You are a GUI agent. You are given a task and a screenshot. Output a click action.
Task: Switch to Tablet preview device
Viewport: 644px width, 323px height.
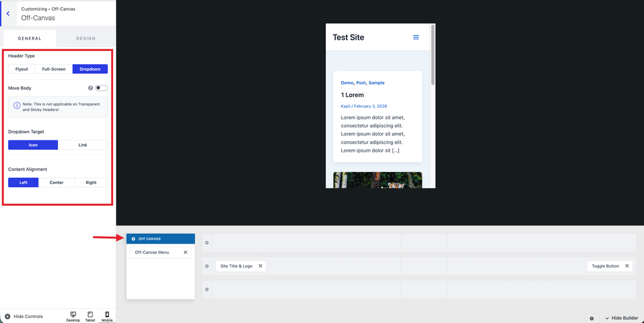[90, 317]
